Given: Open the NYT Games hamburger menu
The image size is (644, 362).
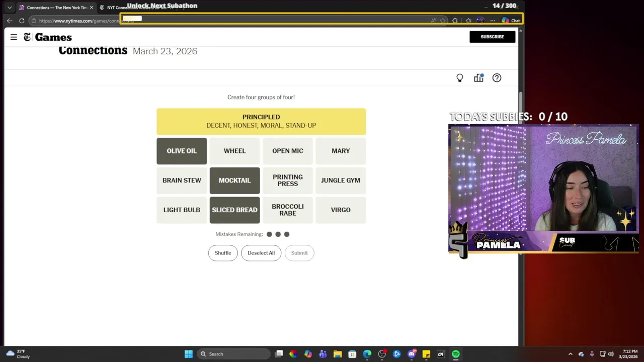Looking at the screenshot, I should 14,37.
